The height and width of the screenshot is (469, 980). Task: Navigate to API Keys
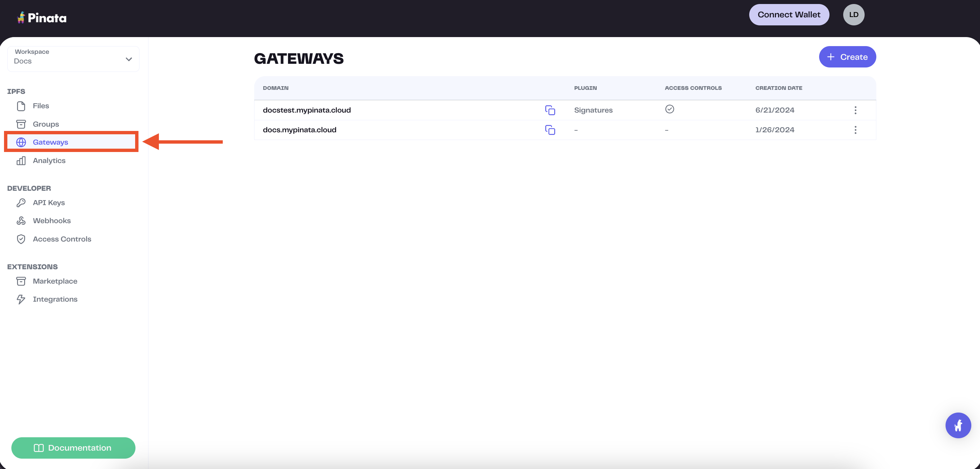coord(49,202)
